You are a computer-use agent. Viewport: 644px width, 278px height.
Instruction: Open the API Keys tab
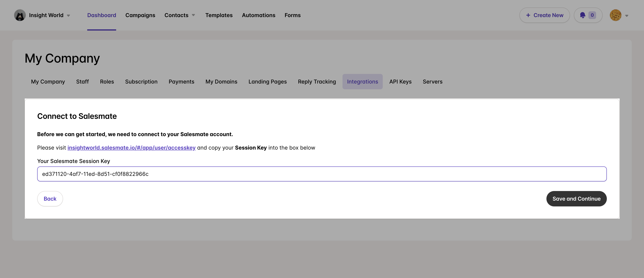pos(400,82)
